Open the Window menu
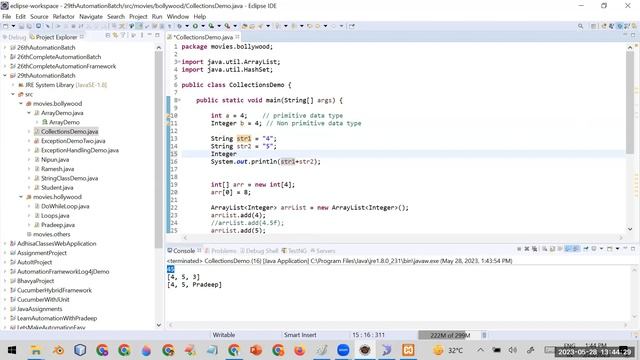The image size is (640, 360). pos(178,16)
